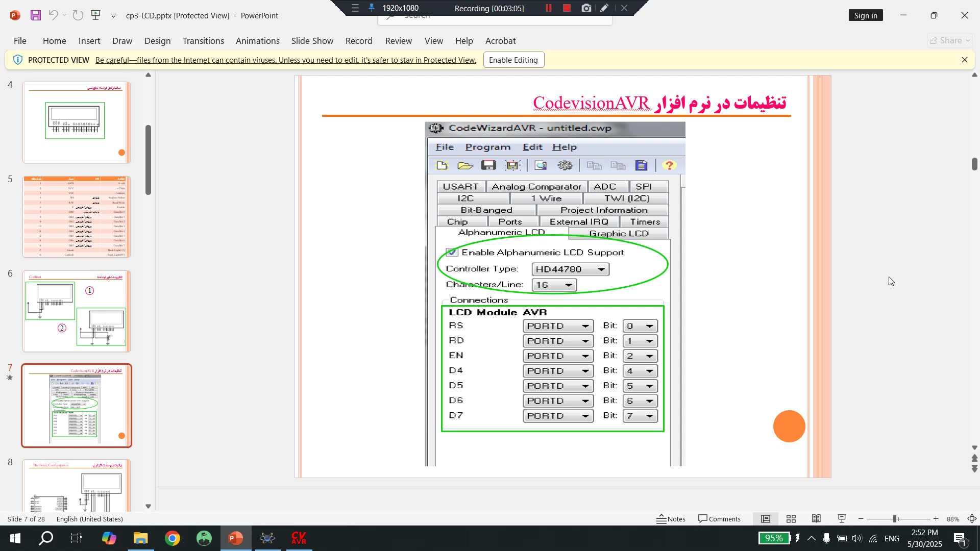Viewport: 980px width, 551px height.
Task: Select slide 6 thumbnail
Action: (x=77, y=311)
